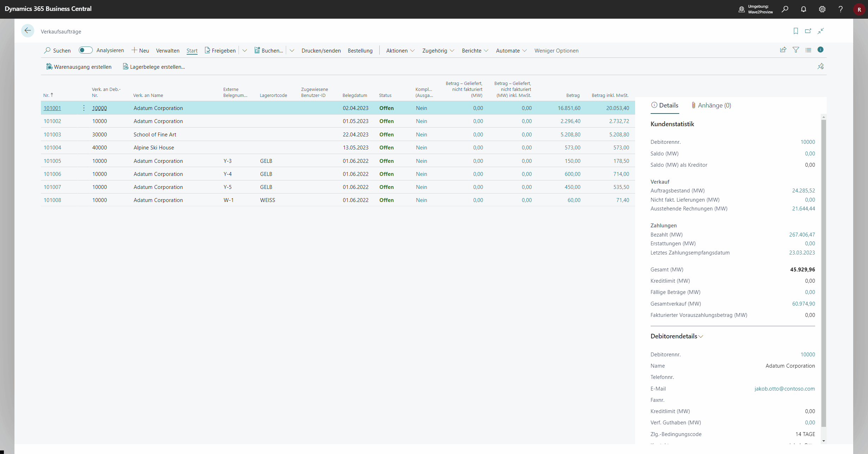Screen dimensions: 868x454
Task: Sort by Nr. column header
Action: point(48,95)
